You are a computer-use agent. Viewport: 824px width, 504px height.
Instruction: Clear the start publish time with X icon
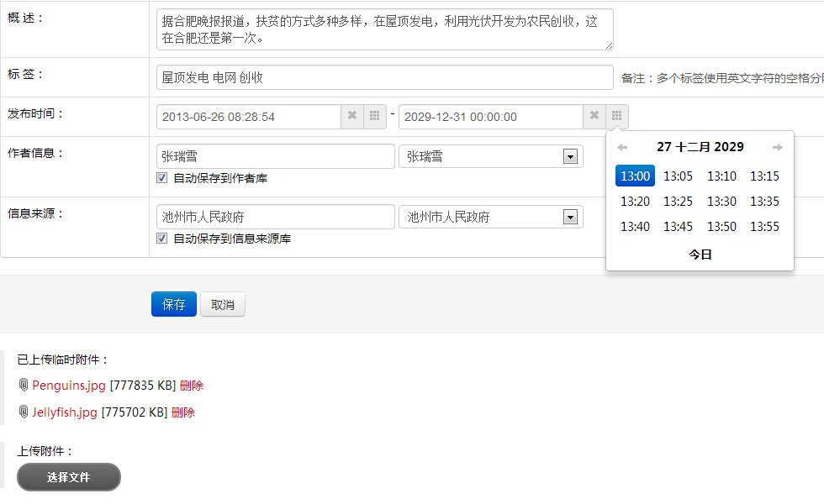pyautogui.click(x=352, y=116)
